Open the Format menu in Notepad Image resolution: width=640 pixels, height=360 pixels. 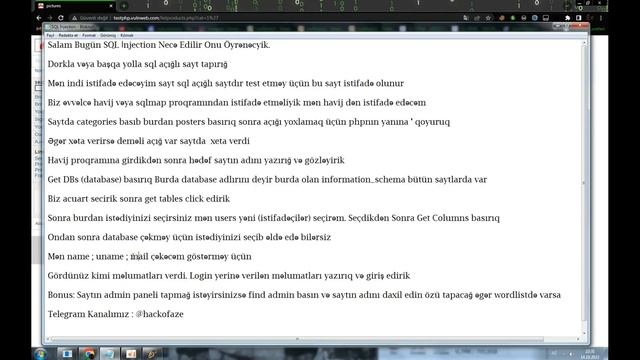click(89, 36)
